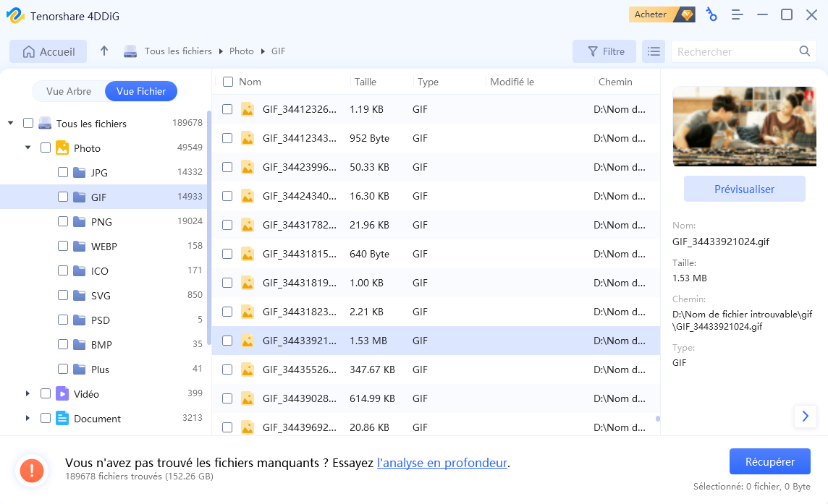Toggle the select-all Nom header checkbox

228,82
